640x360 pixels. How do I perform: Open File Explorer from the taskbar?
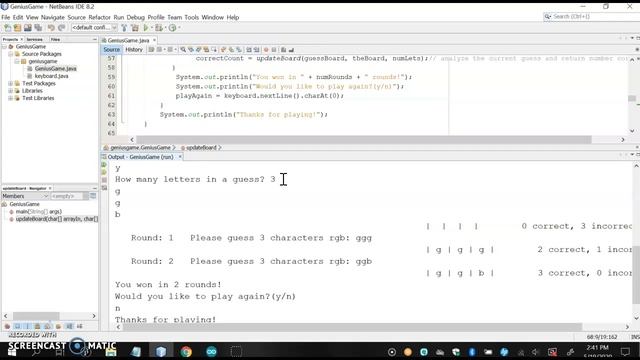pos(111,351)
